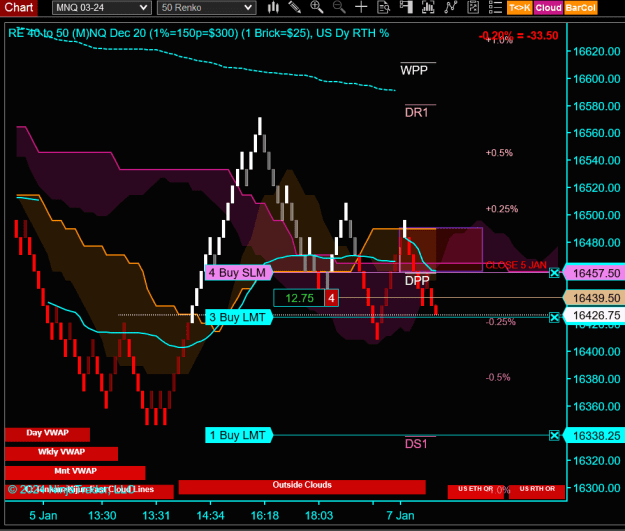Image resolution: width=625 pixels, height=531 pixels.
Task: Click the -0.5% level label
Action: tap(498, 377)
